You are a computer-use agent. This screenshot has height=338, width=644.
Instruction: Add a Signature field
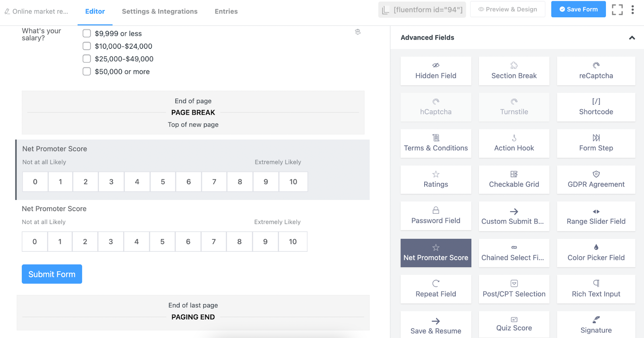(x=596, y=325)
